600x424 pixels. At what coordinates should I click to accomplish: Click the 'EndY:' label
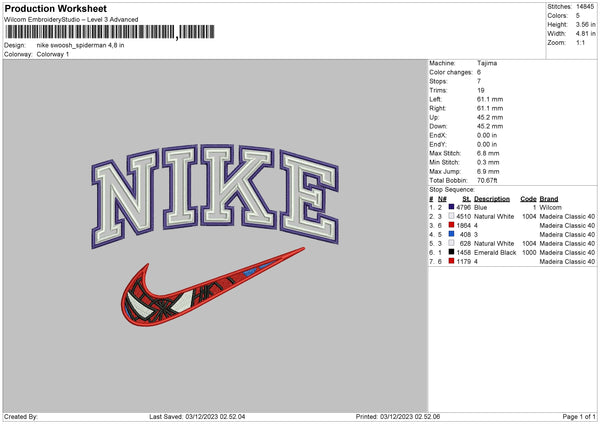click(x=438, y=144)
